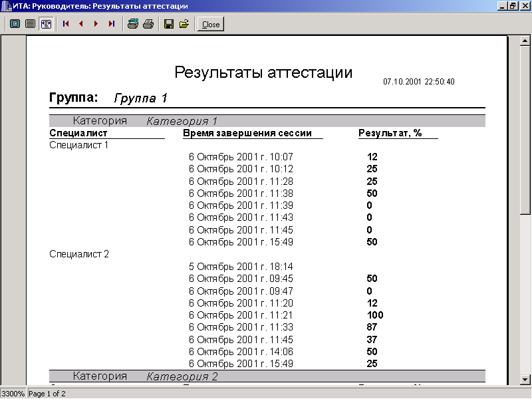Jump to the last page of the report
Image resolution: width=532 pixels, height=399 pixels.
(x=111, y=24)
